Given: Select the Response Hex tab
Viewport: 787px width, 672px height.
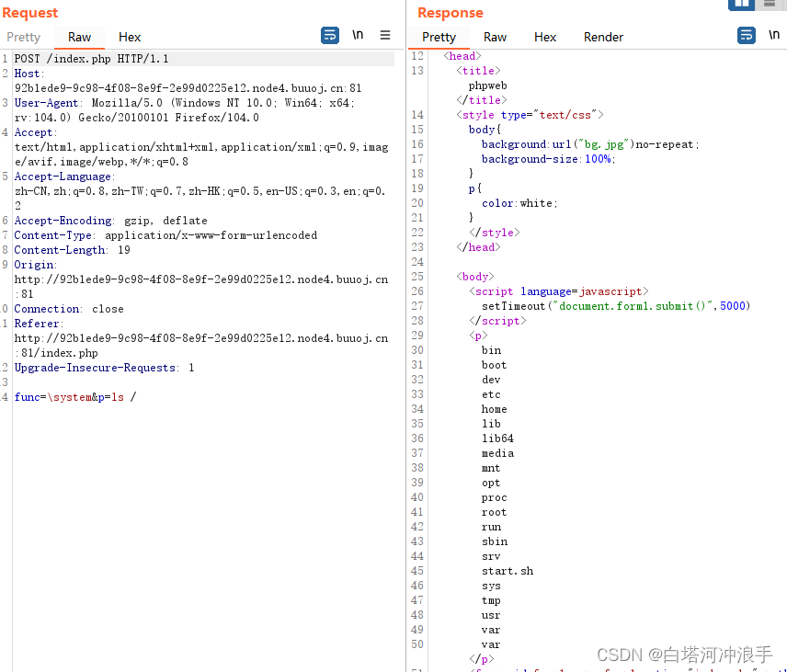Looking at the screenshot, I should (x=545, y=37).
